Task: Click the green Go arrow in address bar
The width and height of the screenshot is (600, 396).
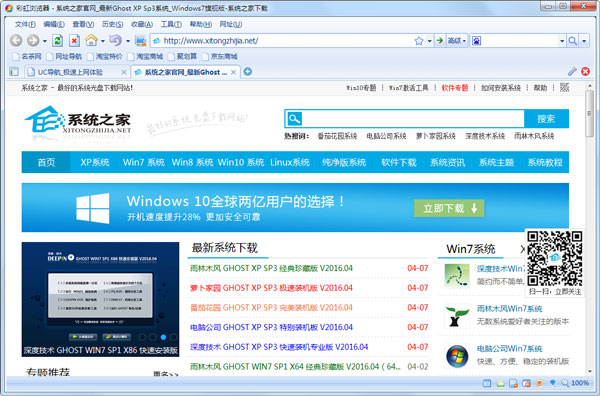Action: click(x=440, y=40)
